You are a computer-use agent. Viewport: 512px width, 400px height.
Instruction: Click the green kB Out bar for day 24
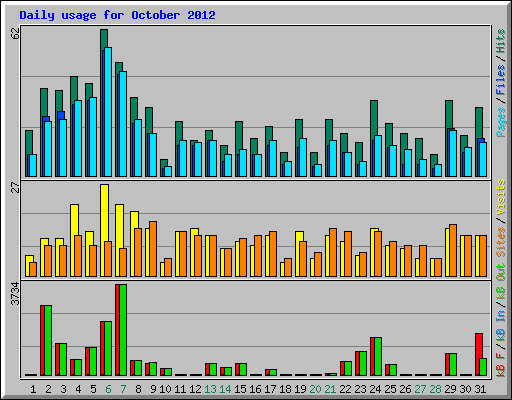point(378,356)
